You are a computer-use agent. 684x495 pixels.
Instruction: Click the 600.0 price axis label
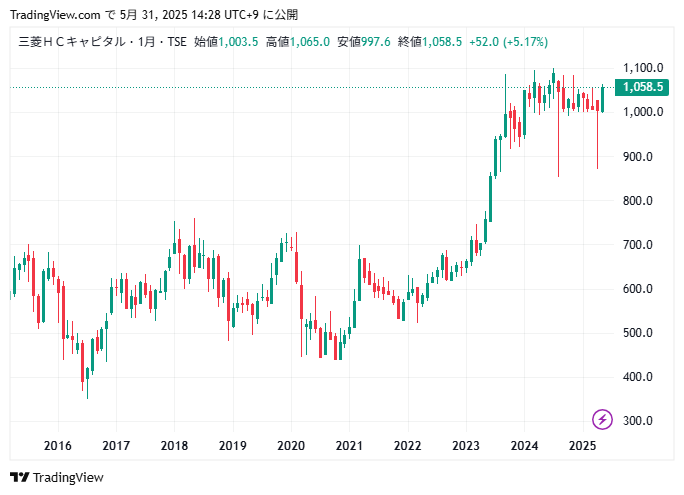(x=638, y=289)
